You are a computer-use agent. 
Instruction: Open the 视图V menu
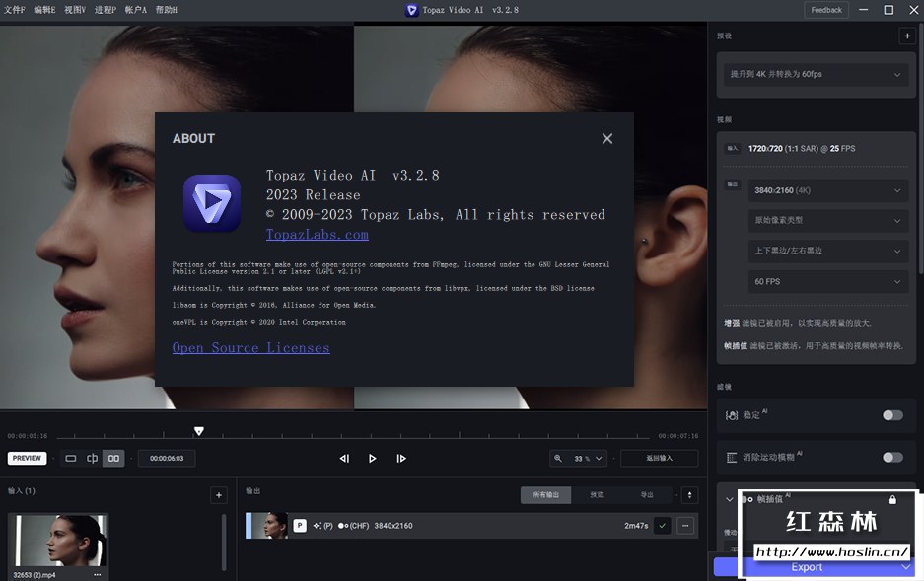coord(75,10)
